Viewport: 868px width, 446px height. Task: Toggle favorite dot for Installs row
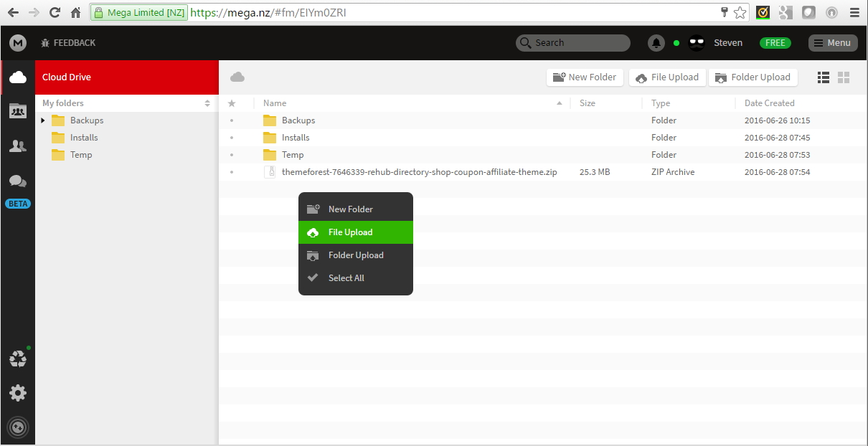[x=232, y=138]
